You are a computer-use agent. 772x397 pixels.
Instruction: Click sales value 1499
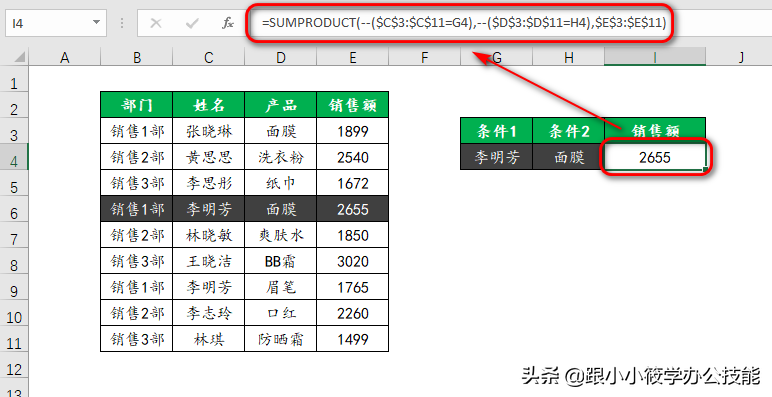353,339
